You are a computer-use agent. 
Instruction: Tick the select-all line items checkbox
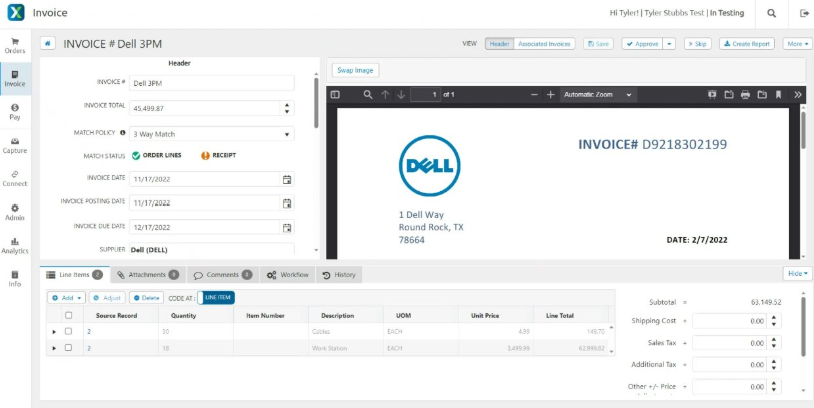68,315
